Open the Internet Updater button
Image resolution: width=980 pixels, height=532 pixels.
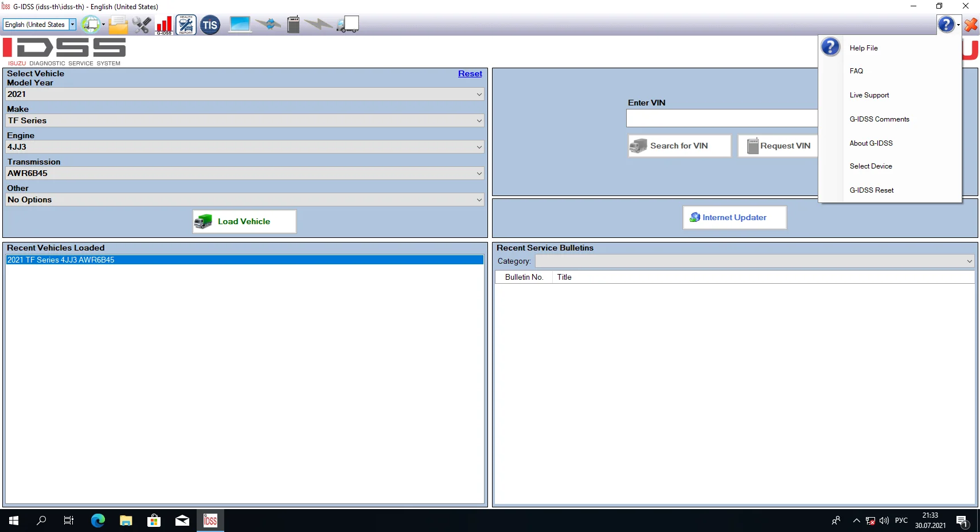pos(735,217)
